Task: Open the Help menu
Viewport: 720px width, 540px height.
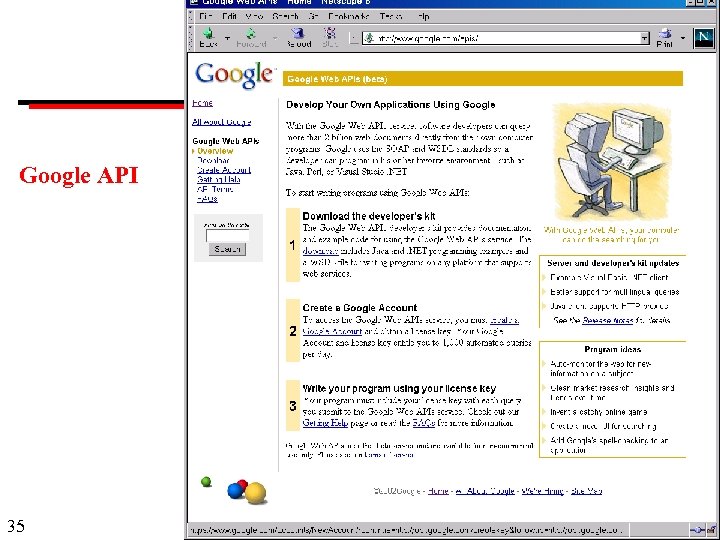Action: pos(423,17)
